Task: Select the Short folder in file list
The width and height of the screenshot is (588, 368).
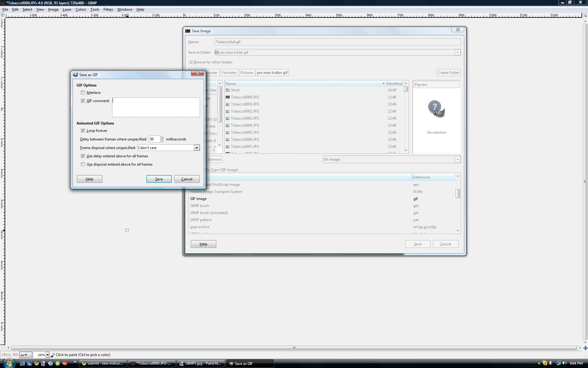Action: click(235, 90)
